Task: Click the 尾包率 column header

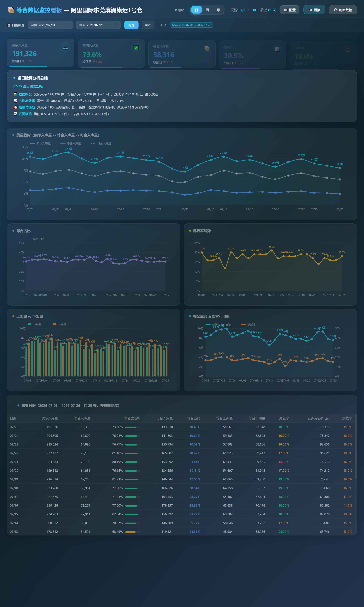Action: 284,418
